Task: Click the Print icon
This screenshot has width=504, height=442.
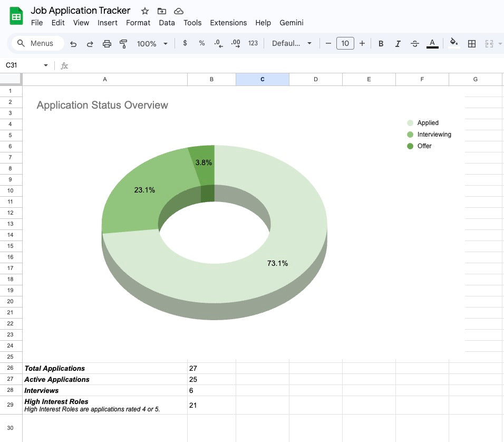Action: click(x=107, y=43)
